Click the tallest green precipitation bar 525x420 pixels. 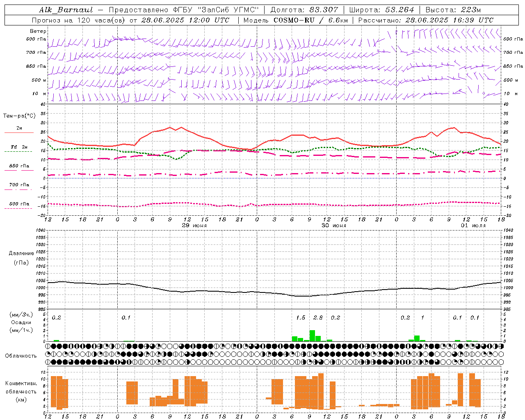pyautogui.click(x=312, y=336)
